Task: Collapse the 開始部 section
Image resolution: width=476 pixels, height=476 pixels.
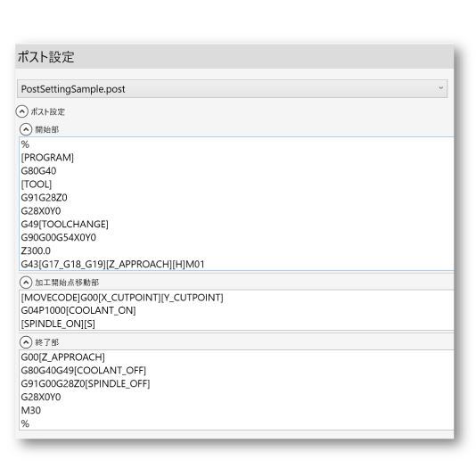Action: tap(26, 129)
